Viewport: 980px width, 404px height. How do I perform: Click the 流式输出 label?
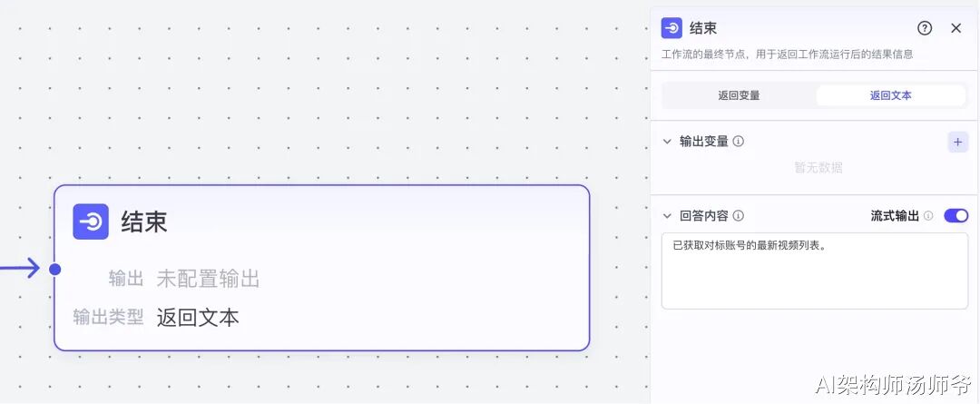[x=895, y=216]
